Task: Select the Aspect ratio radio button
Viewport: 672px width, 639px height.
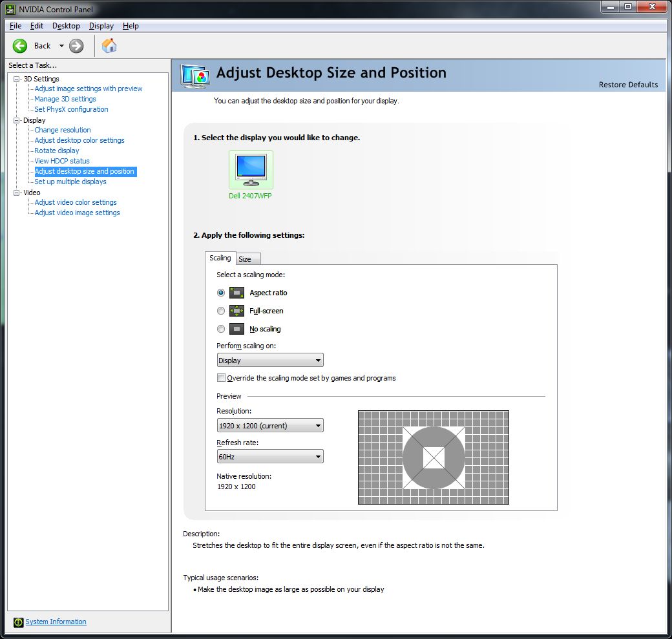Action: pos(221,293)
